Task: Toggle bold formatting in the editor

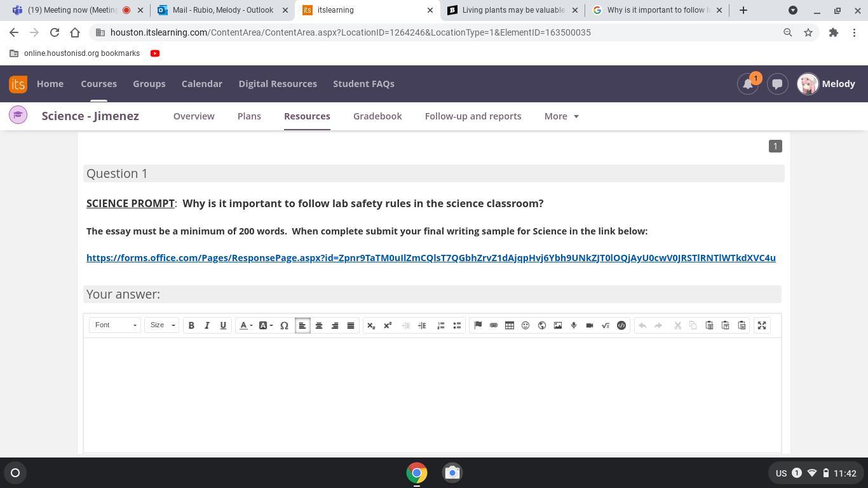Action: pos(191,325)
